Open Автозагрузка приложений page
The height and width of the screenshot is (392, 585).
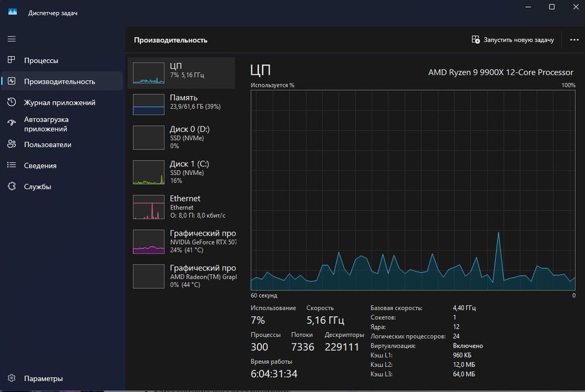(x=63, y=124)
